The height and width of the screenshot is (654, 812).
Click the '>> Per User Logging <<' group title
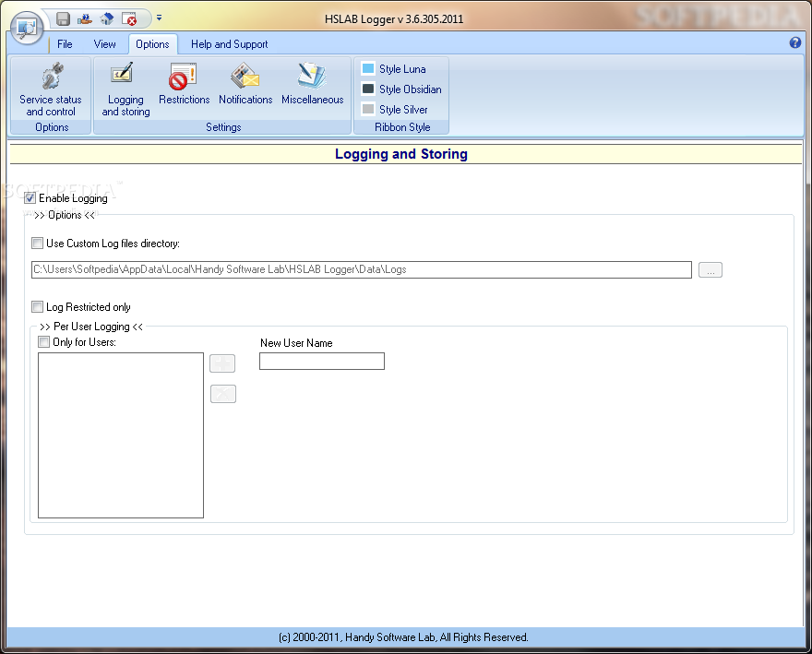click(x=91, y=327)
